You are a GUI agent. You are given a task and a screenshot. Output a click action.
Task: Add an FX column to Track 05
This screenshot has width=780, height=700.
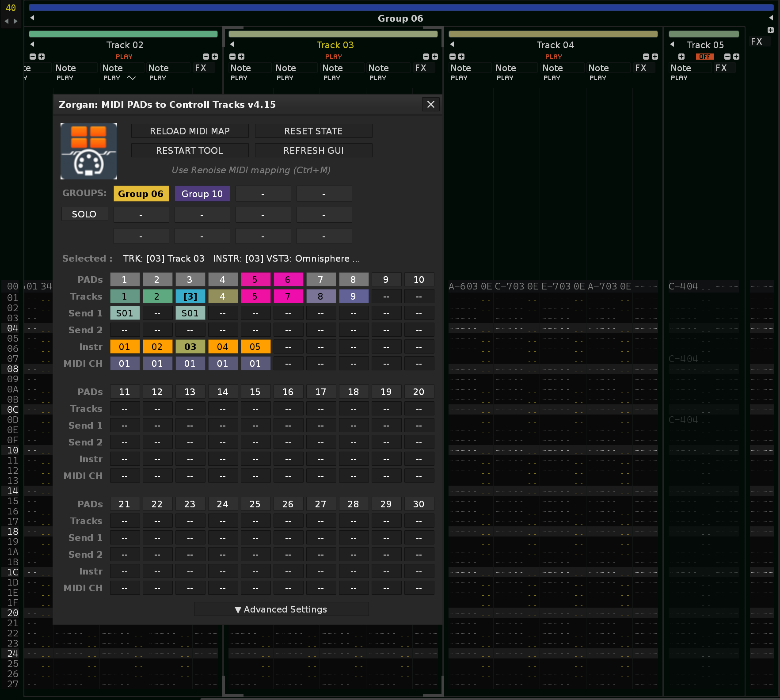(736, 57)
